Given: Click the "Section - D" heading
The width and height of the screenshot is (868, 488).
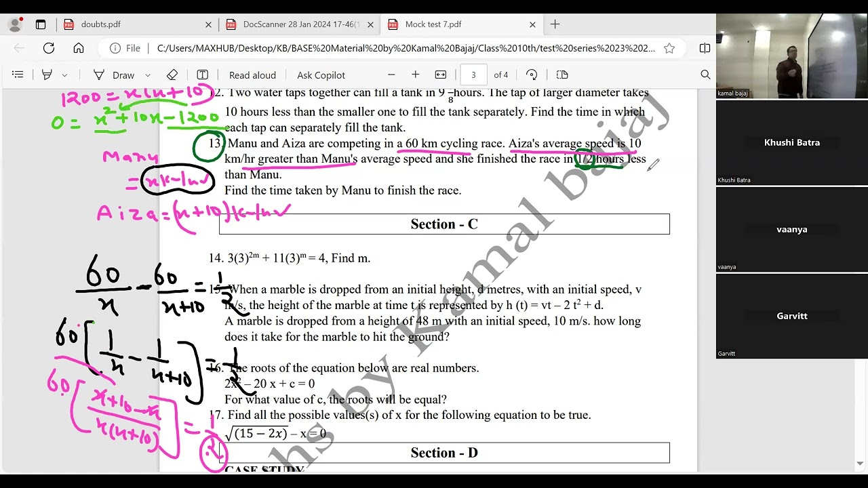Looking at the screenshot, I should (x=444, y=453).
